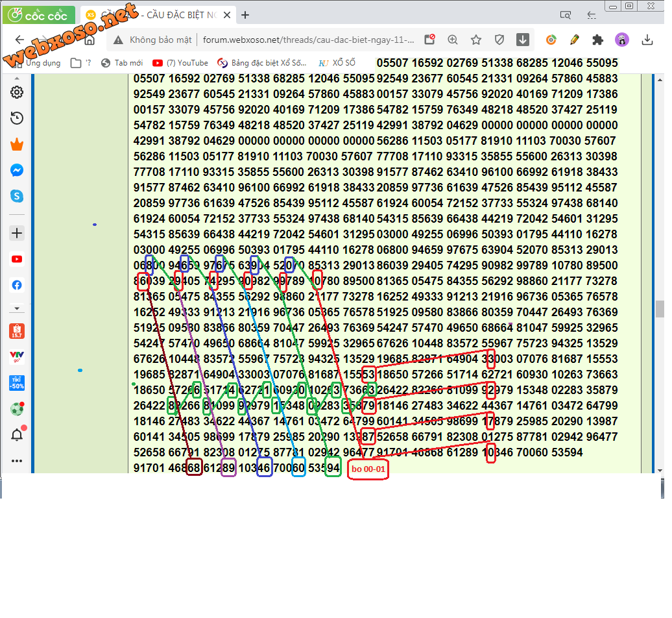Viewport: 672px width, 618px height.
Task: Collapse sidebar section with down arrow
Action: point(17,308)
